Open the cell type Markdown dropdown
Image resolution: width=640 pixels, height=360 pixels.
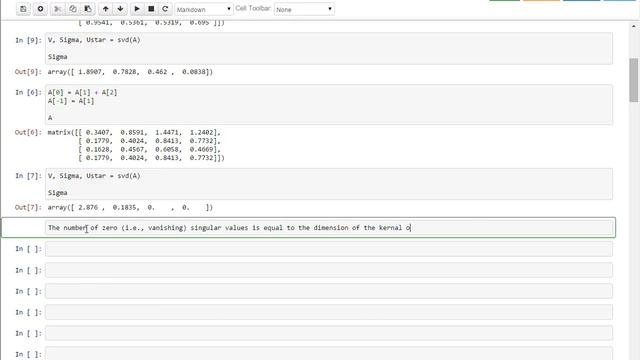pyautogui.click(x=204, y=9)
